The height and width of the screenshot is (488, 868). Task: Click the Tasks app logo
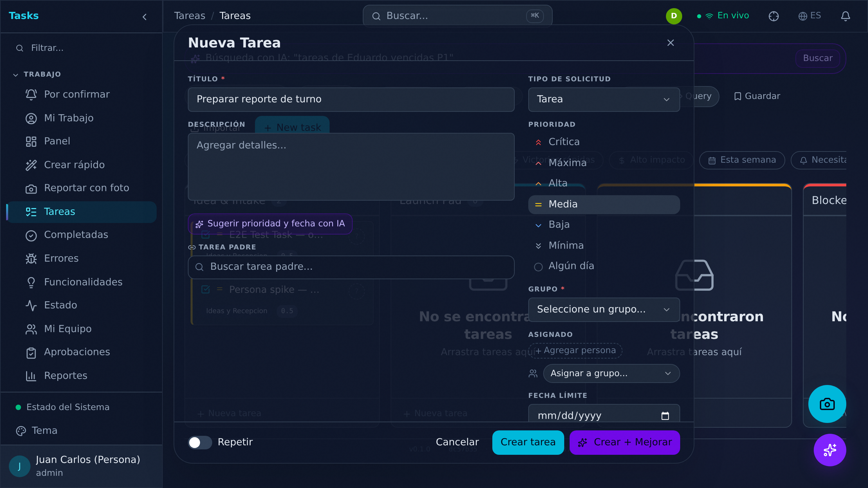tap(24, 16)
